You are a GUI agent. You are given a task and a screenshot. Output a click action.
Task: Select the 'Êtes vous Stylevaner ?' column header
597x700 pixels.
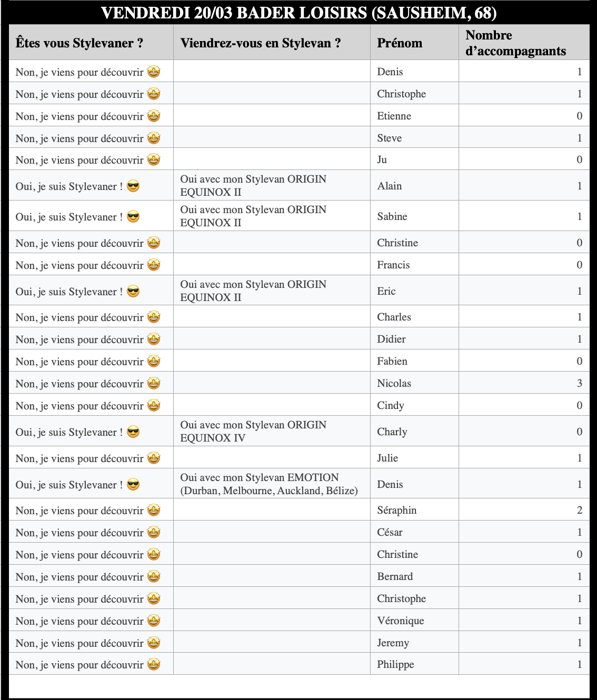click(79, 43)
